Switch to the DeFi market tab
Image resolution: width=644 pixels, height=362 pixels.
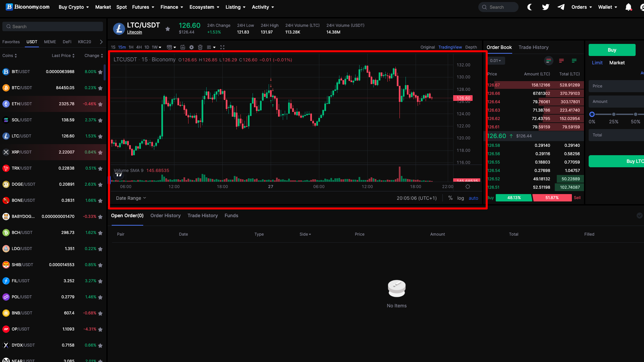pyautogui.click(x=67, y=42)
